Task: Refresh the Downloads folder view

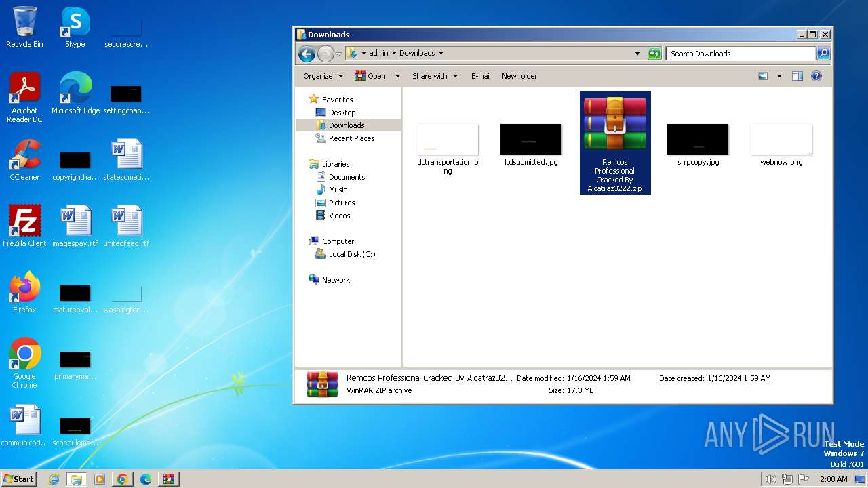Action: click(654, 54)
